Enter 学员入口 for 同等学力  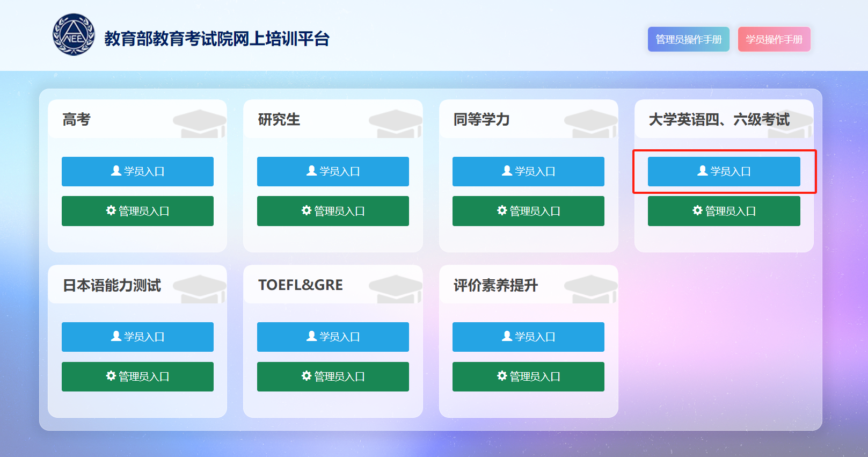(528, 171)
